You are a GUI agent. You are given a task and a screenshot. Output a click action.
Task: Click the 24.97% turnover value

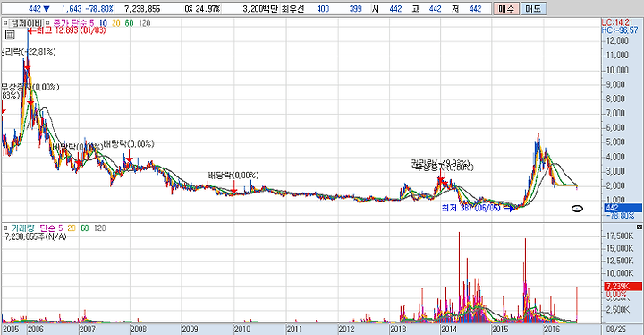pos(208,9)
